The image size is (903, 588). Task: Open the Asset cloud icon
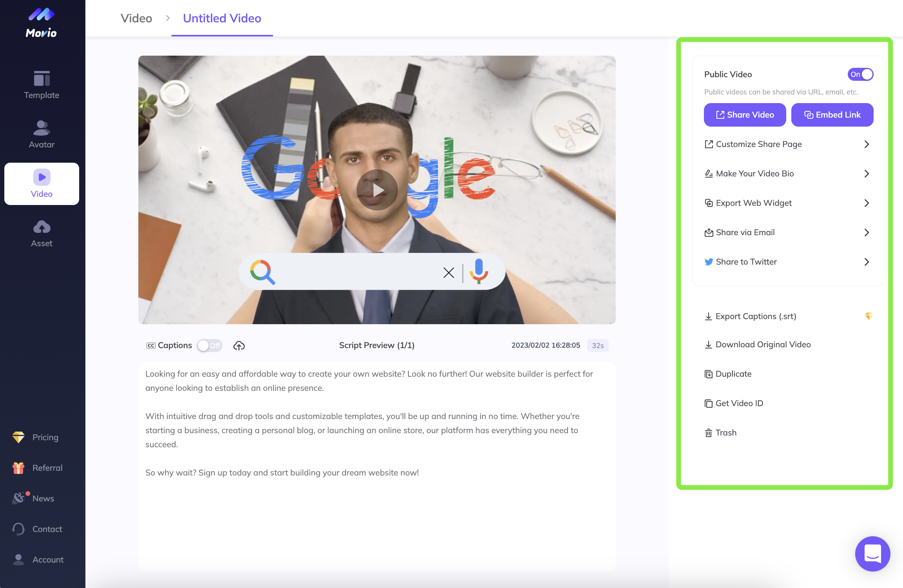point(42,227)
